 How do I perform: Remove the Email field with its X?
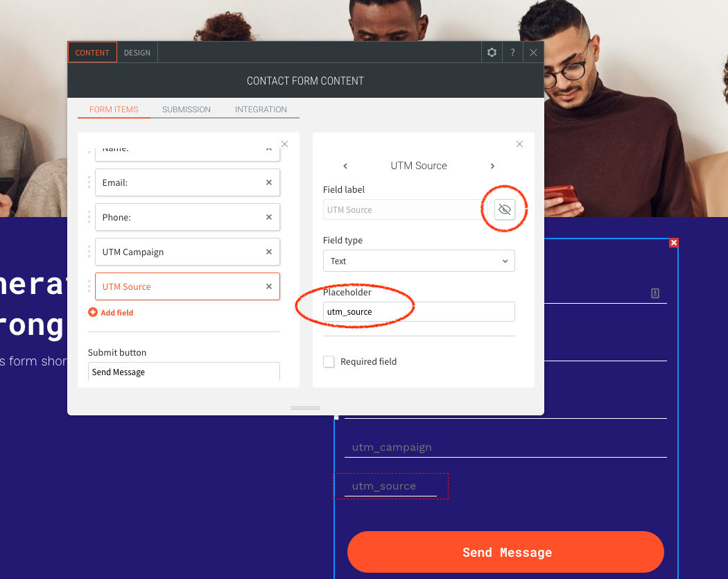coord(269,182)
